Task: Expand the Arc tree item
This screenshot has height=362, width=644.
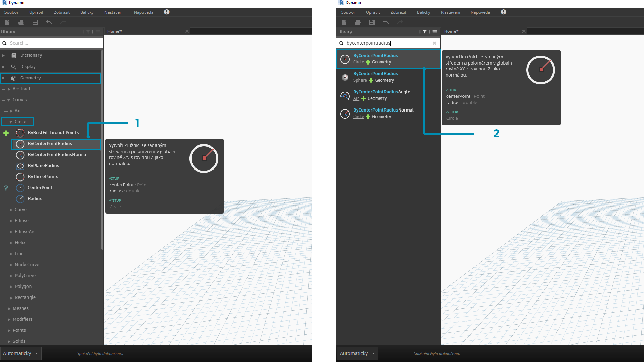Action: (11, 111)
